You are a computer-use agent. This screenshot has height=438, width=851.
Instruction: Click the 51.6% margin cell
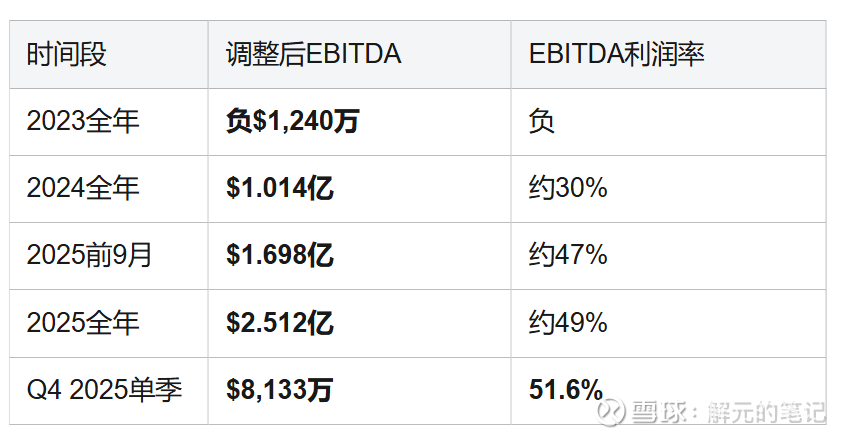tap(566, 389)
